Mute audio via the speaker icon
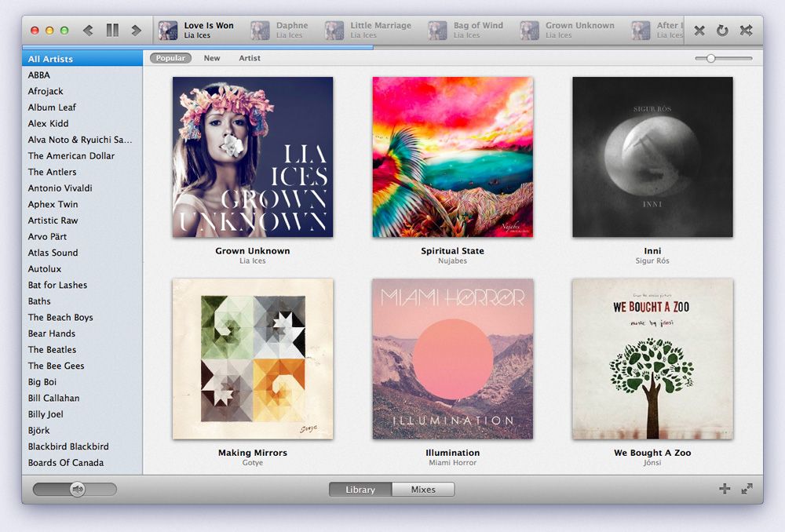The image size is (785, 532). (x=76, y=488)
